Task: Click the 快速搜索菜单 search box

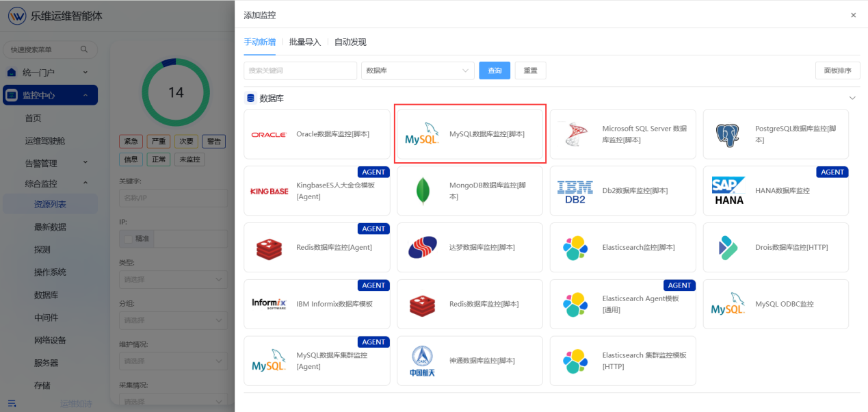Action: (x=50, y=49)
